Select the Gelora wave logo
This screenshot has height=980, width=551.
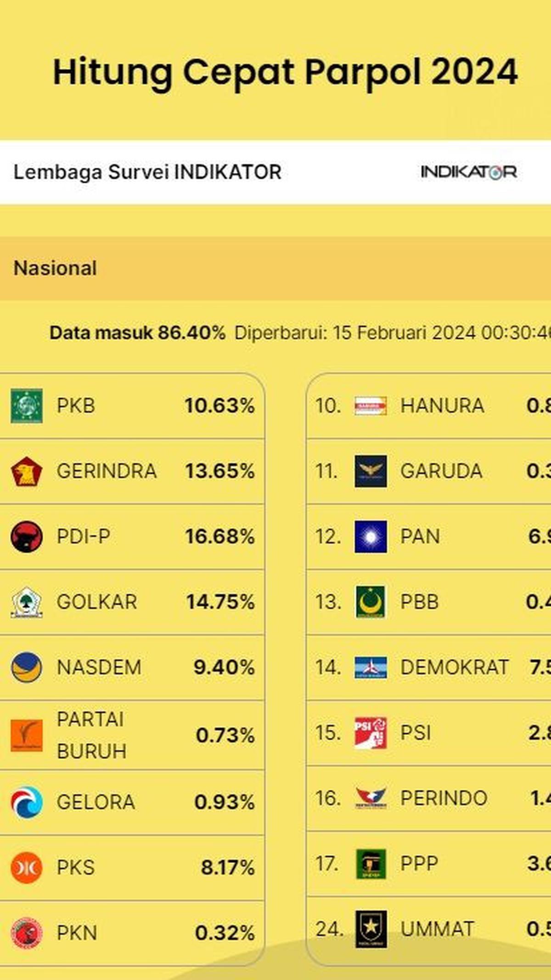27,802
